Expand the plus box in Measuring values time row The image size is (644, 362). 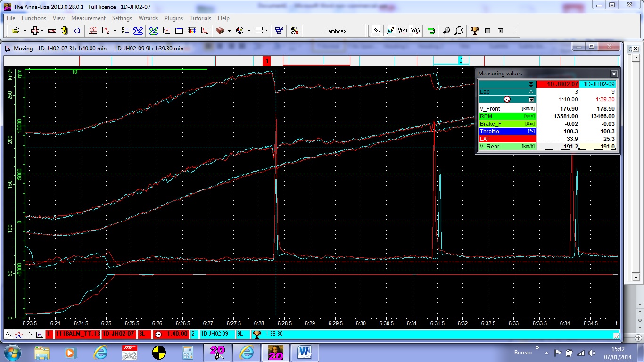tap(531, 99)
